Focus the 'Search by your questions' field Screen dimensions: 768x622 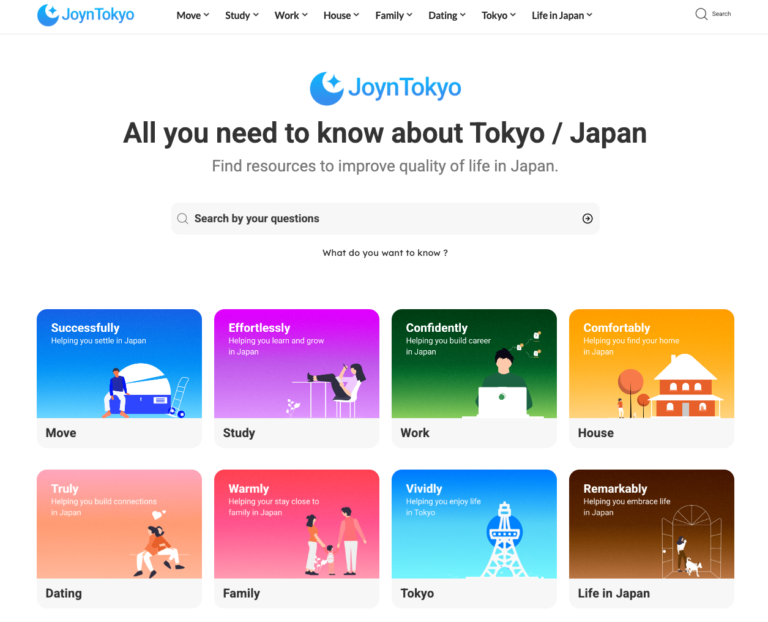pos(380,218)
